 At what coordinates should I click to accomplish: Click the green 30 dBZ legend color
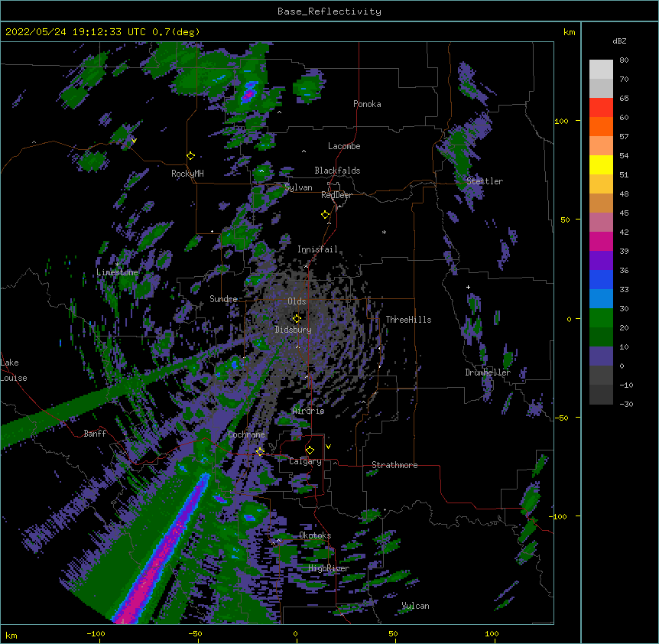[601, 318]
